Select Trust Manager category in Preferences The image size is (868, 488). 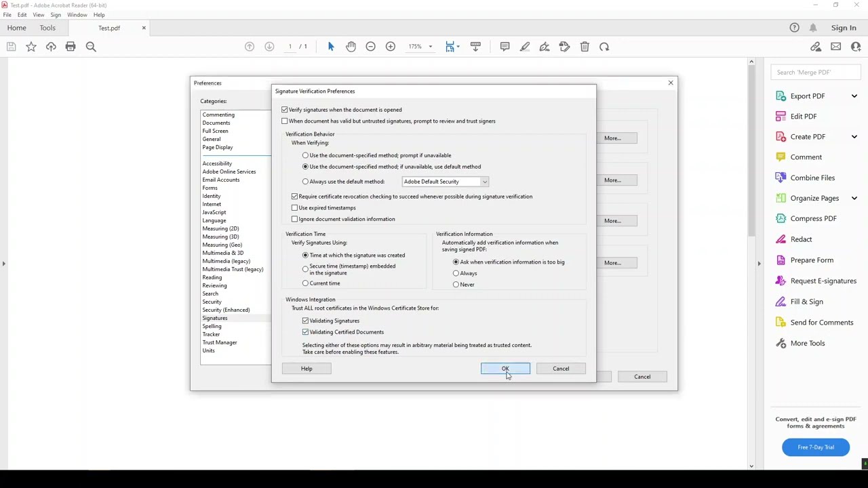(x=220, y=343)
